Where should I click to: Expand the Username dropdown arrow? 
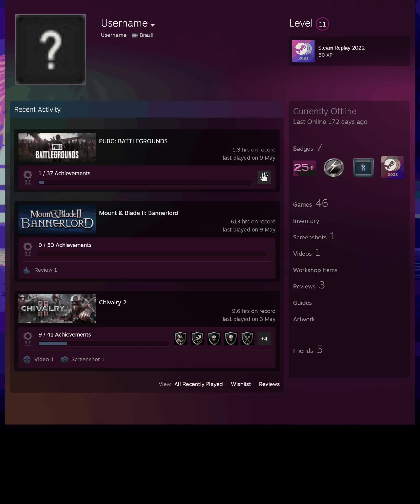pos(153,25)
